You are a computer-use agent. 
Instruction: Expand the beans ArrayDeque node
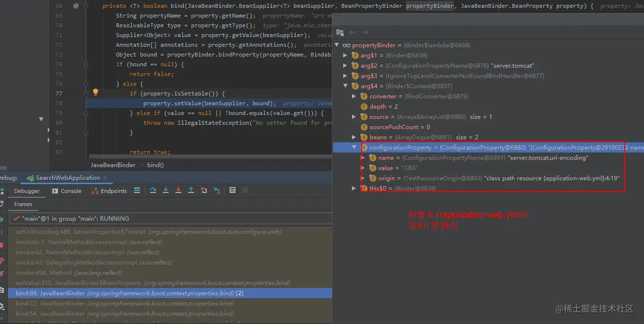(354, 137)
